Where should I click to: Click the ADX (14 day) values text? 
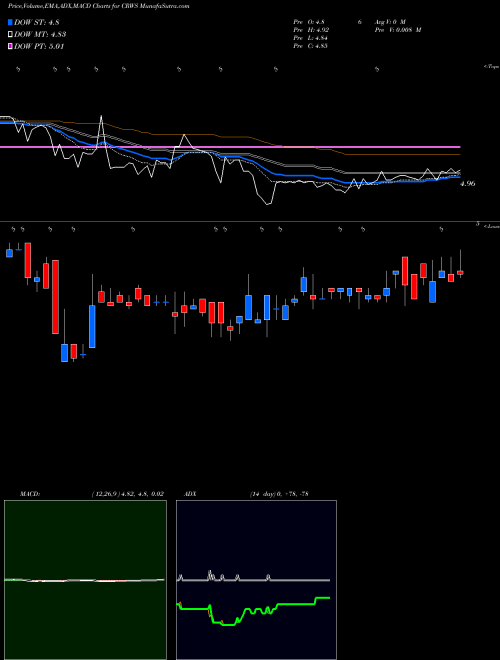pyautogui.click(x=279, y=494)
